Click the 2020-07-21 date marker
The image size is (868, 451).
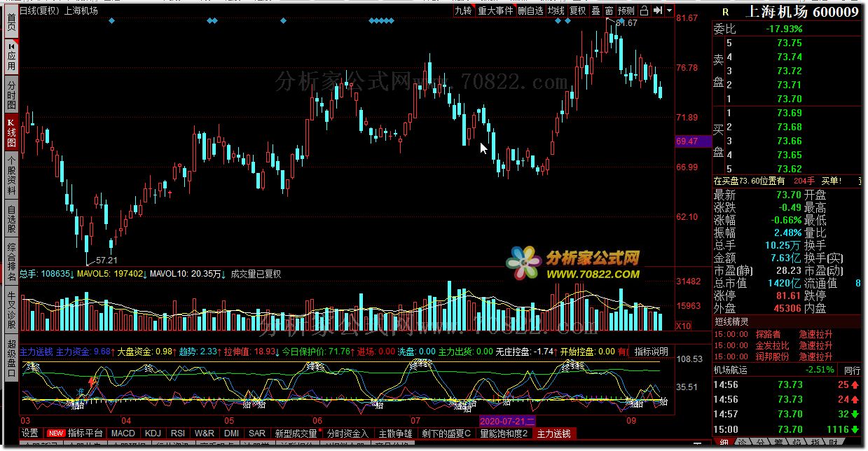508,421
